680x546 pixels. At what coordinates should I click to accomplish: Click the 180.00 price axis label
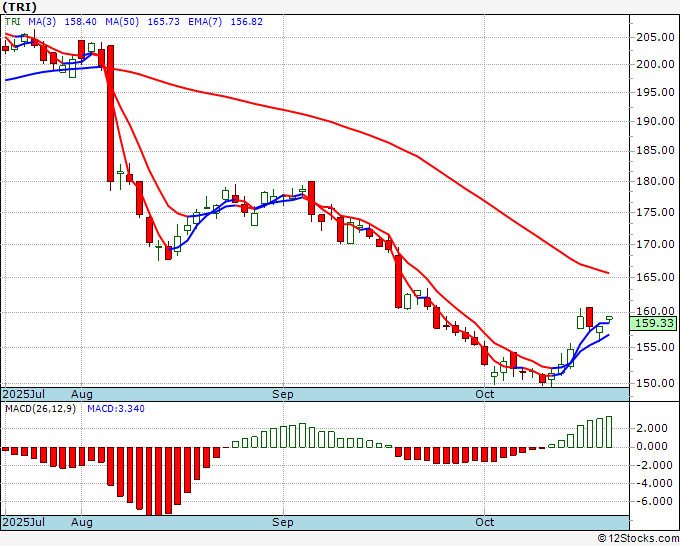click(655, 181)
